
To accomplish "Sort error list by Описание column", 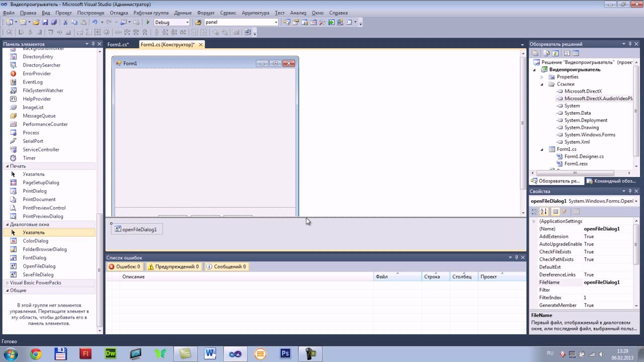I will coord(247,277).
